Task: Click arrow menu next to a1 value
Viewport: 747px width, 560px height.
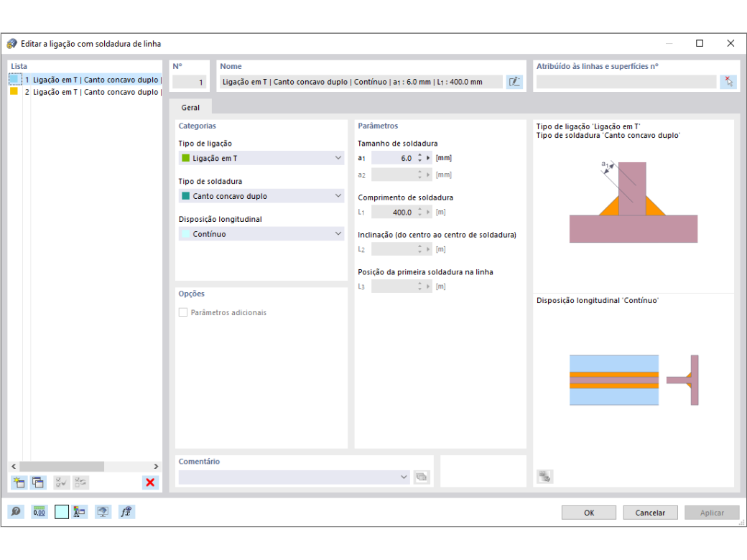Action: point(428,158)
